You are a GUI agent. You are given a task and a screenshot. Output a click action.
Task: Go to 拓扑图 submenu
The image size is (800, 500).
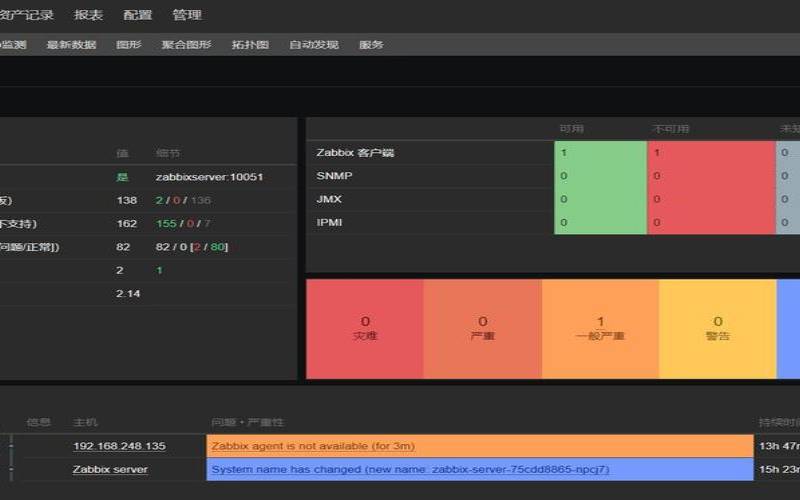pos(250,45)
